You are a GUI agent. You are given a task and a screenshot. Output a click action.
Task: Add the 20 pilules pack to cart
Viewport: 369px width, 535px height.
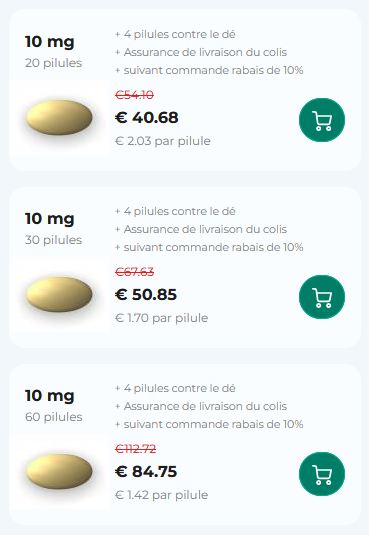[x=322, y=120]
